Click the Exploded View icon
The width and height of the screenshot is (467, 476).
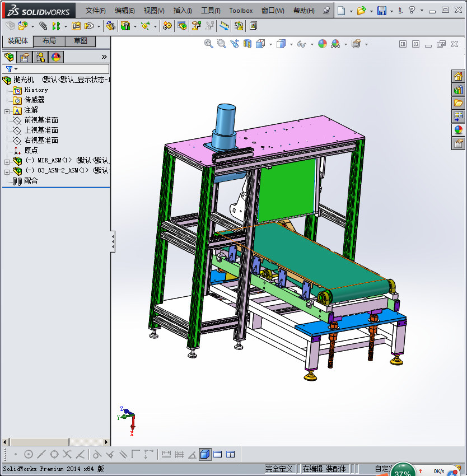(x=196, y=26)
